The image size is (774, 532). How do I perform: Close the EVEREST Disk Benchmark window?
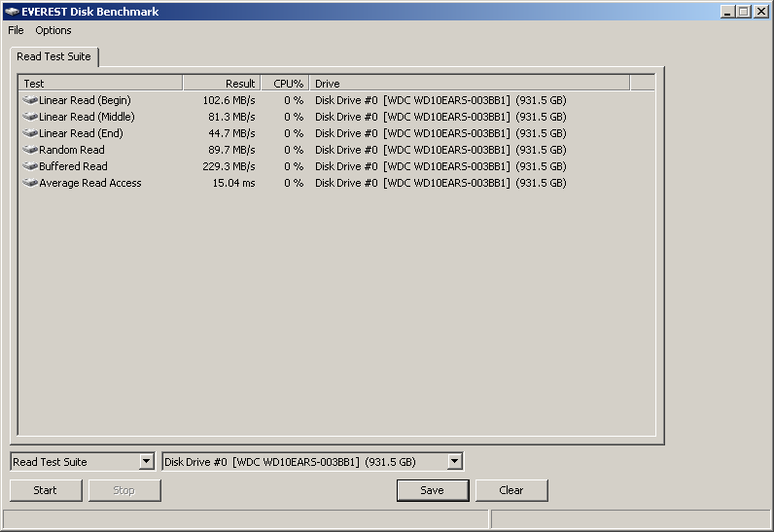coord(761,12)
